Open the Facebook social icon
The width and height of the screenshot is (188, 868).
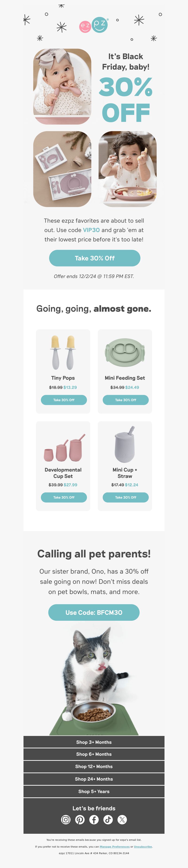click(94, 819)
